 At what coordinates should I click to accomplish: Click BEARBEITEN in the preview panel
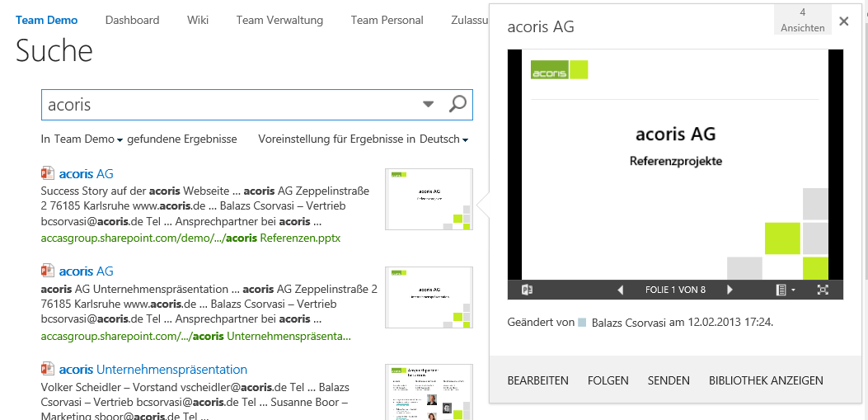538,380
